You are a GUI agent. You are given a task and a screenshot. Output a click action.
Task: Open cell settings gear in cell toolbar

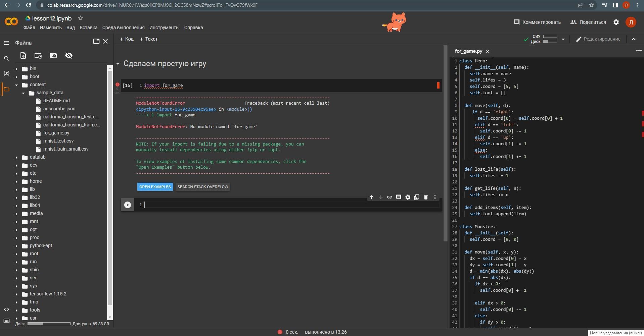(x=408, y=197)
